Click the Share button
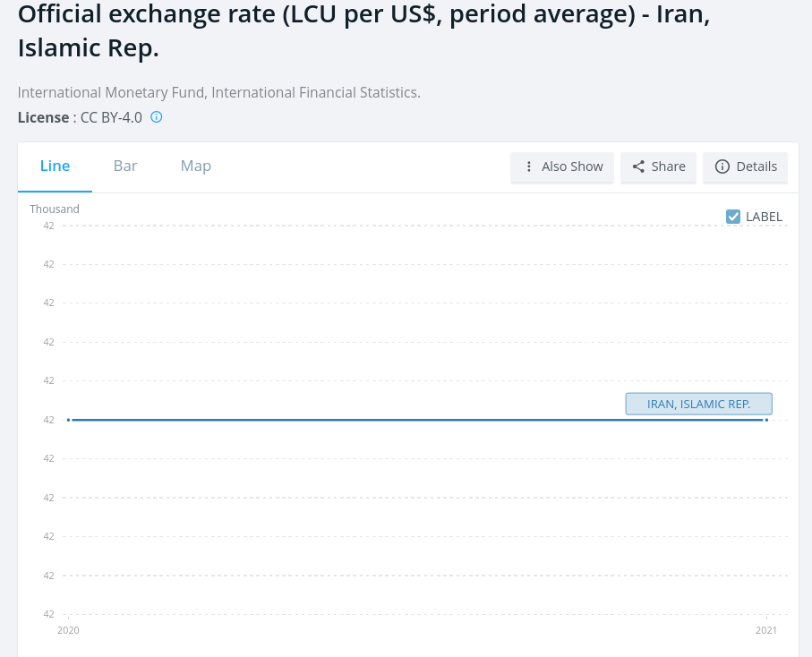Image resolution: width=812 pixels, height=657 pixels. point(658,167)
